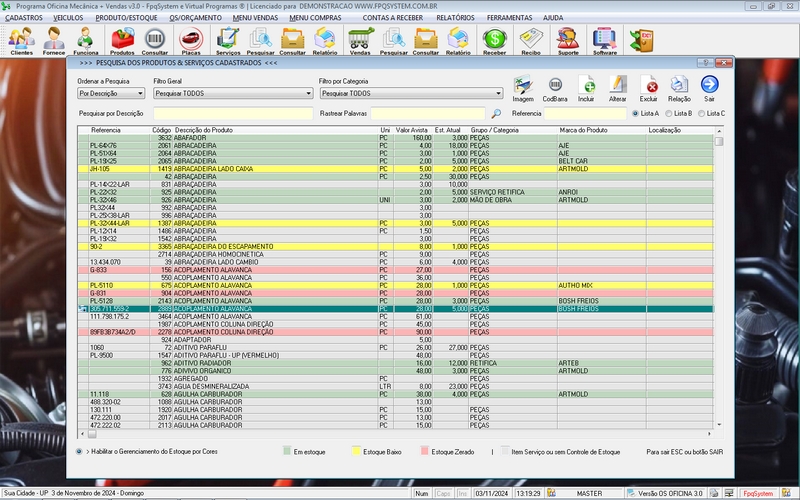Viewport: 800px width, 500px height.
Task: Click the Recibo toolbar icon
Action: point(531,40)
